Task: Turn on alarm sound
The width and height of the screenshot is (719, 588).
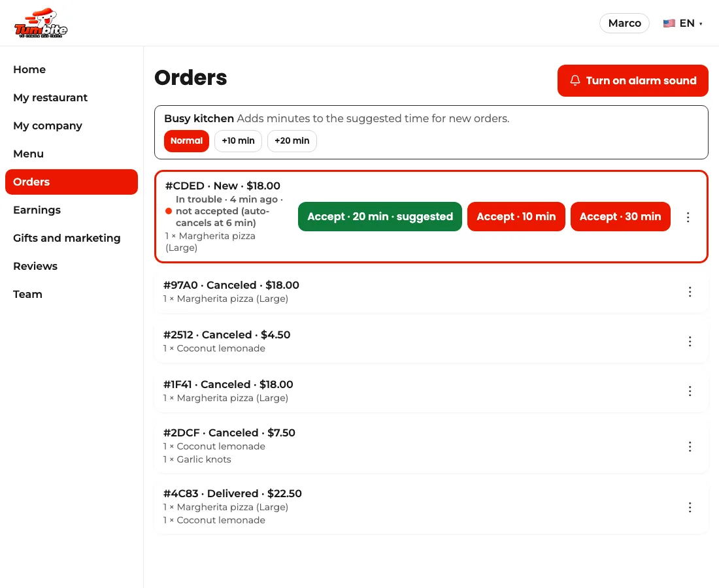Action: click(x=633, y=80)
